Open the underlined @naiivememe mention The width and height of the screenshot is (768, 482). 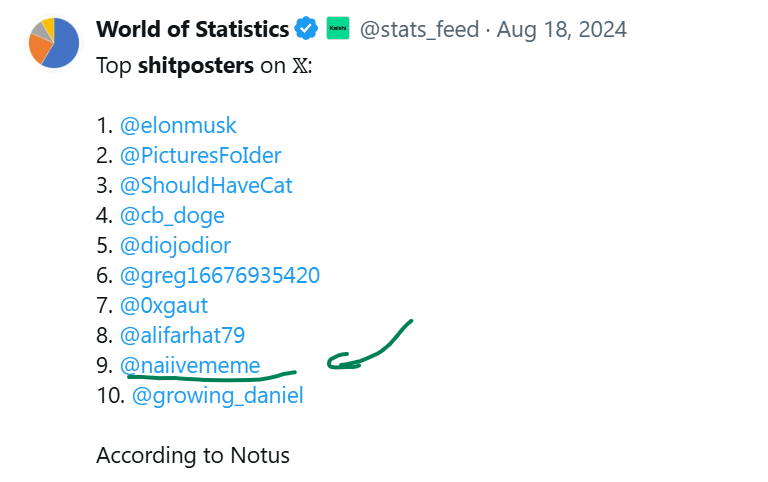click(190, 366)
